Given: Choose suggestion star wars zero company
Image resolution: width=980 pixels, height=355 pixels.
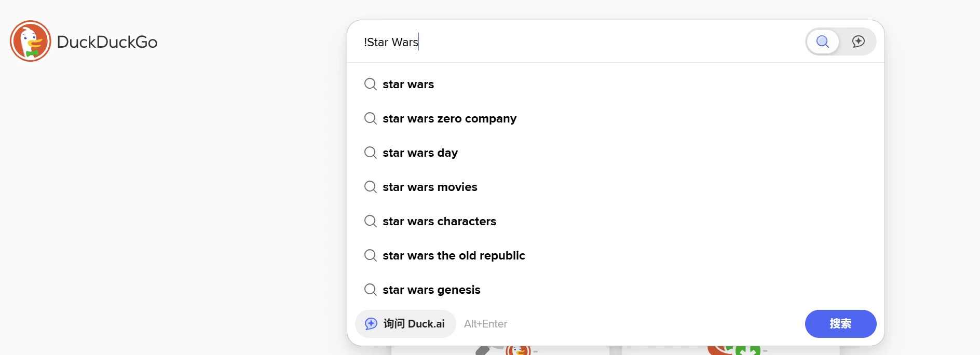Looking at the screenshot, I should [x=616, y=118].
